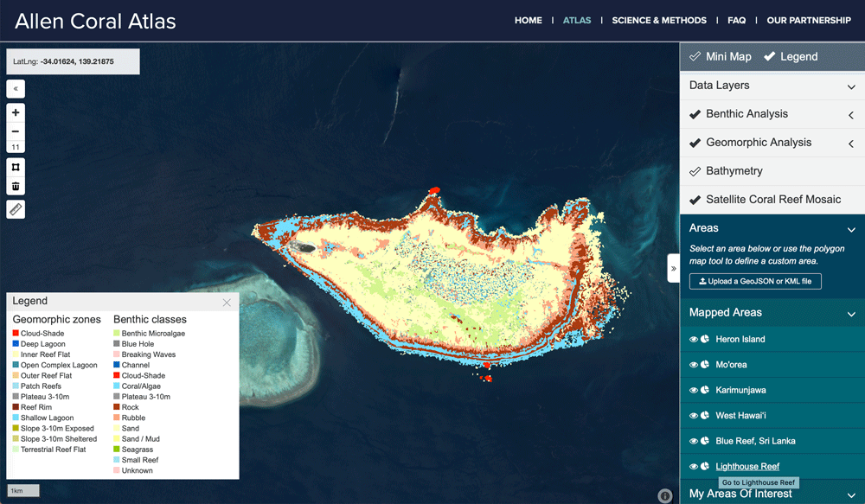This screenshot has height=504, width=865.
Task: Open the Science & Methods page
Action: click(x=658, y=21)
